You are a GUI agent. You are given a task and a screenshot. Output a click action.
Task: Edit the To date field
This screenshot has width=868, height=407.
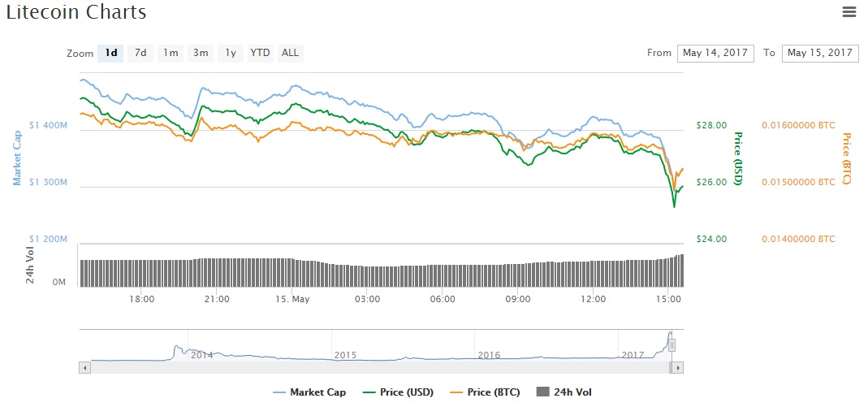(x=820, y=53)
